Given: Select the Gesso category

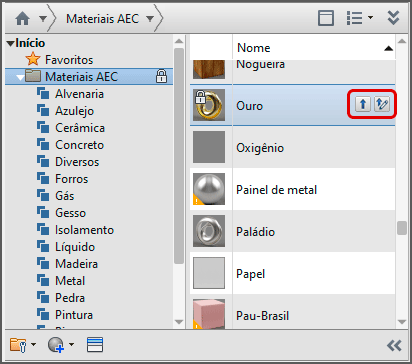Looking at the screenshot, I should click(70, 213).
